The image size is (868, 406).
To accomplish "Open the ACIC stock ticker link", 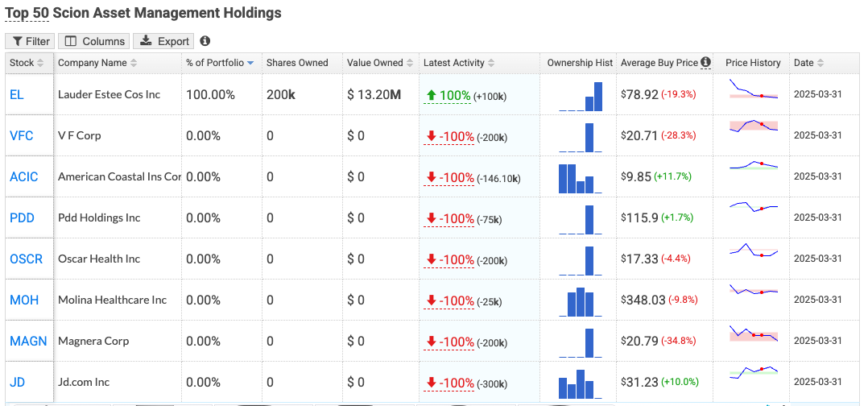I will click(x=24, y=176).
